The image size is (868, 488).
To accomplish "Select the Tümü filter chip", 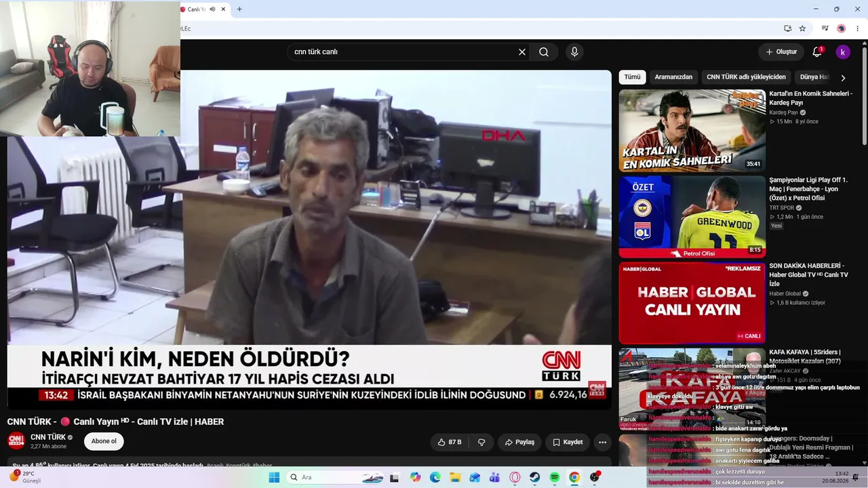I will (x=632, y=77).
